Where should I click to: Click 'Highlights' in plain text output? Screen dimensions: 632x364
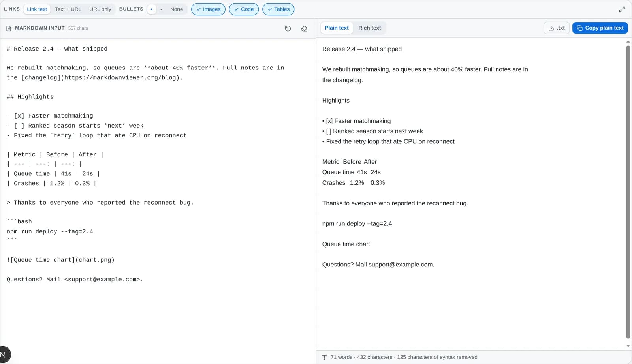(x=336, y=101)
